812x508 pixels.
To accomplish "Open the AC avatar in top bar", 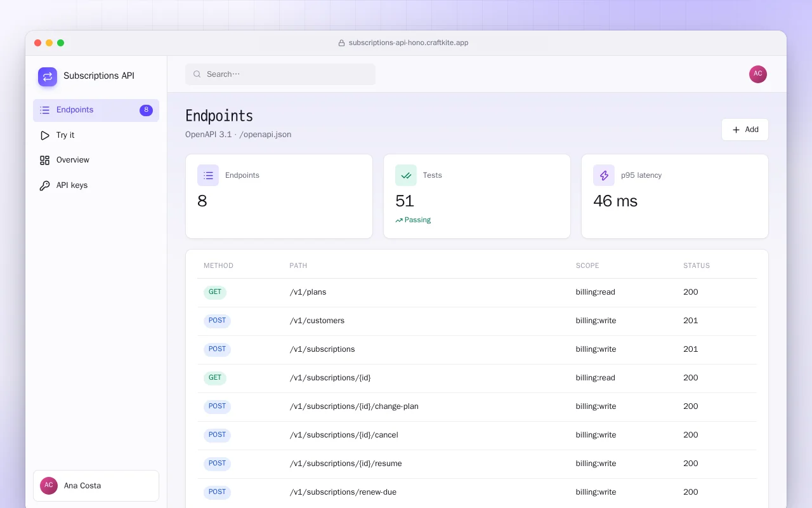I will pos(758,74).
